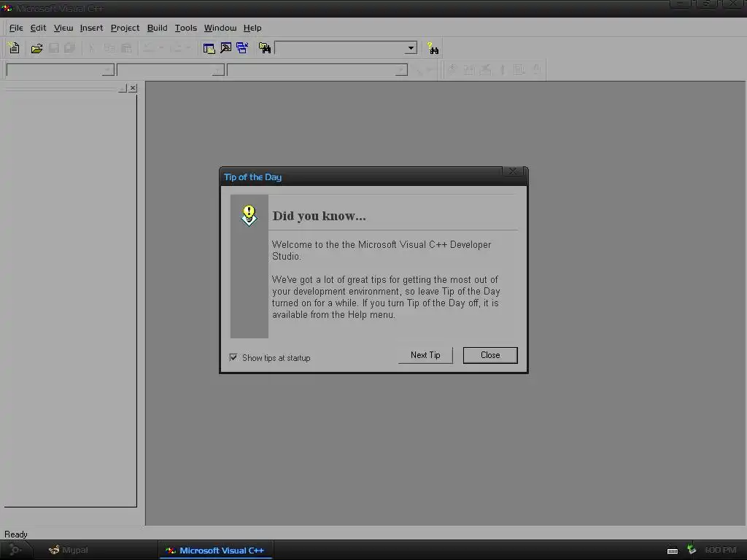The image size is (747, 560).
Task: Toggle the Workspace window icon
Action: (x=209, y=48)
